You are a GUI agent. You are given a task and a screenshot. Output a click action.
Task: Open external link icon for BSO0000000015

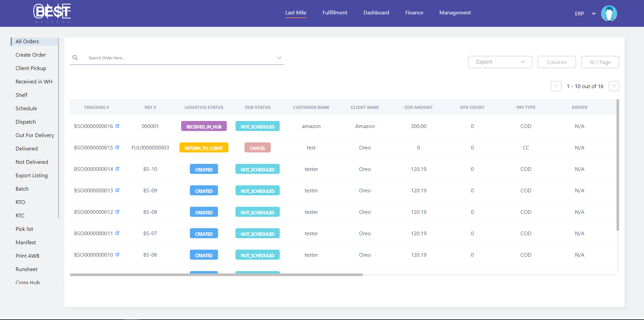(117, 147)
